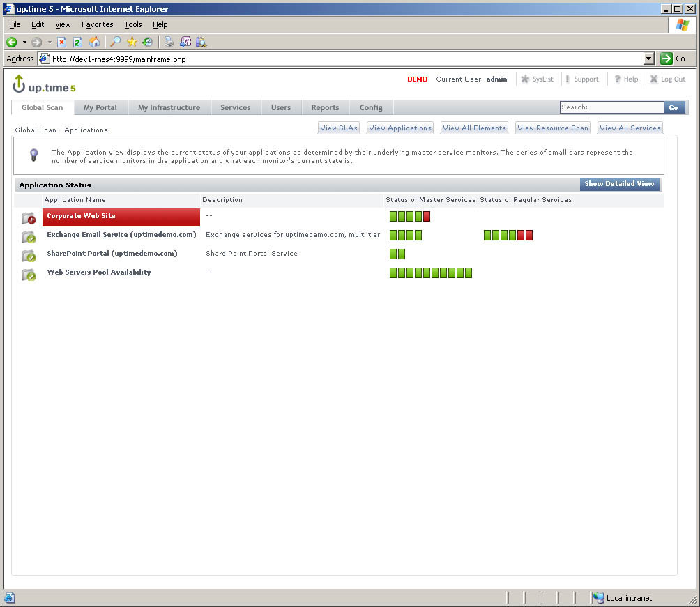Switch to the Users tab
The image size is (700, 607).
pos(281,107)
